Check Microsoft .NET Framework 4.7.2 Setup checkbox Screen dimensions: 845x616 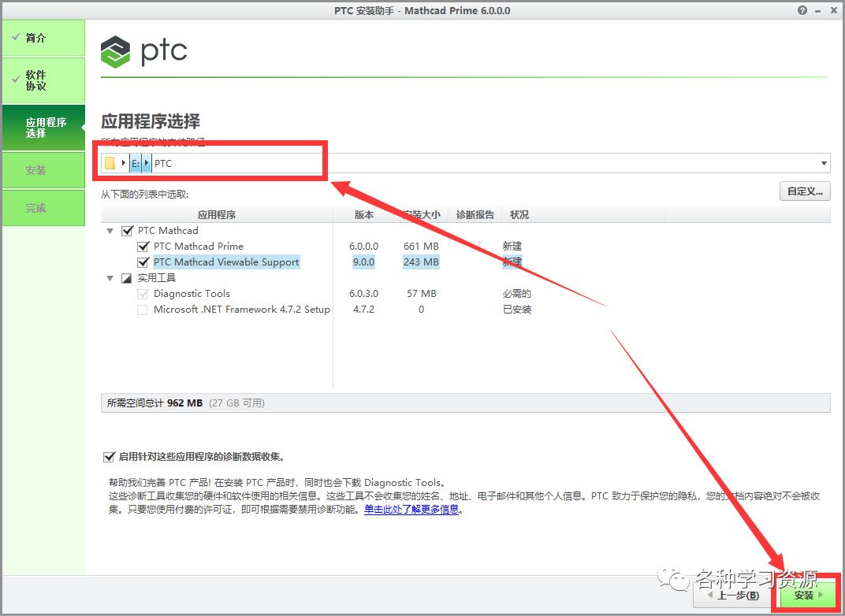click(x=142, y=310)
